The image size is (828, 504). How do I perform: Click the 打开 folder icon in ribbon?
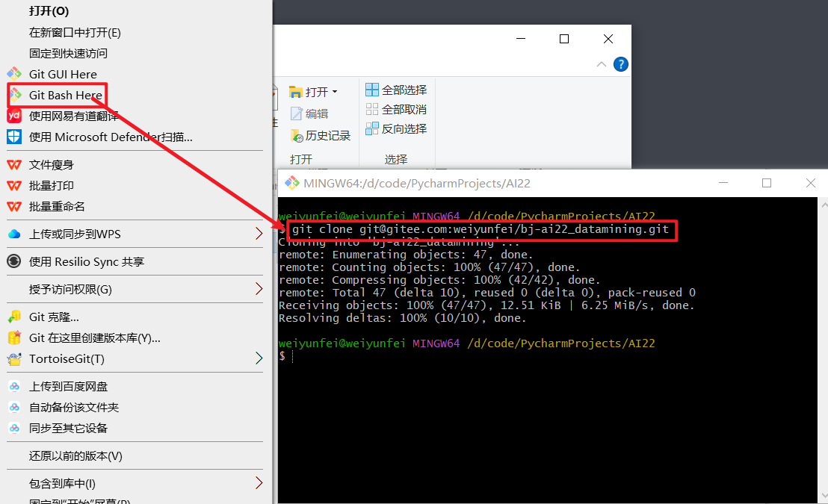point(296,92)
